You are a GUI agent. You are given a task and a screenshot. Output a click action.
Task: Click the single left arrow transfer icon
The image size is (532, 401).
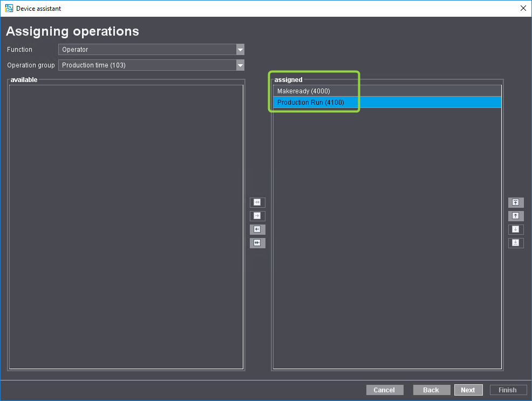point(257,229)
